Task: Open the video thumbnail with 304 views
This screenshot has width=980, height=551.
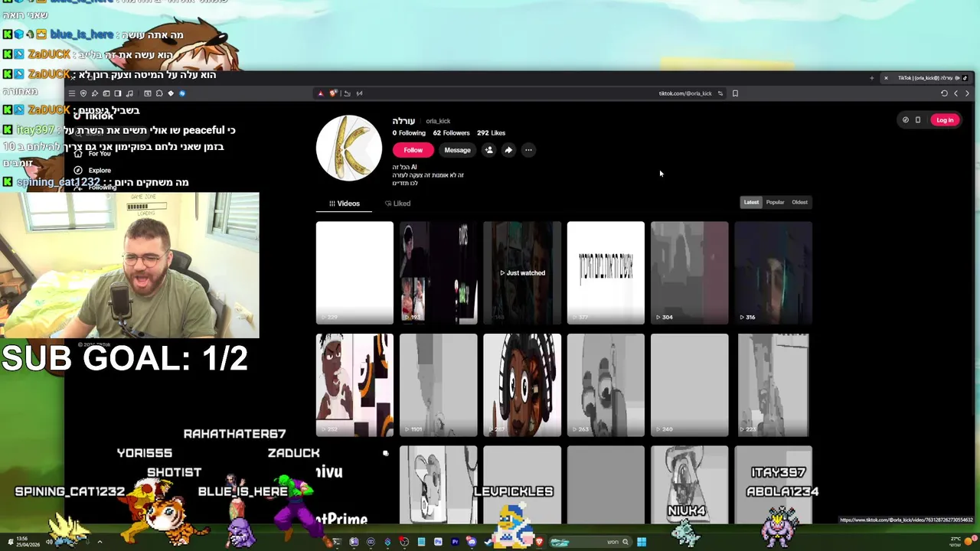Action: 689,272
